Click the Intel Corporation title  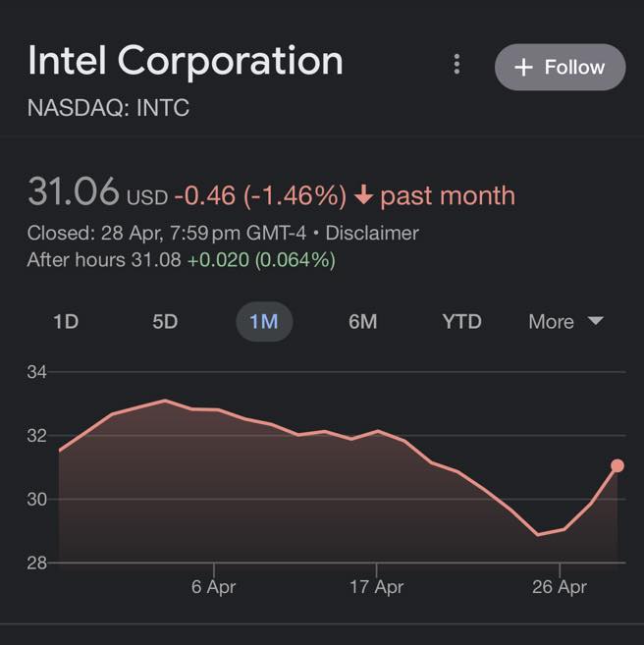(186, 61)
